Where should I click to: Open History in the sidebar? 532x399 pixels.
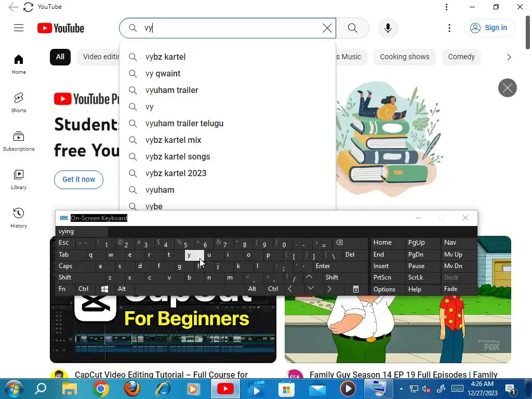click(x=19, y=218)
